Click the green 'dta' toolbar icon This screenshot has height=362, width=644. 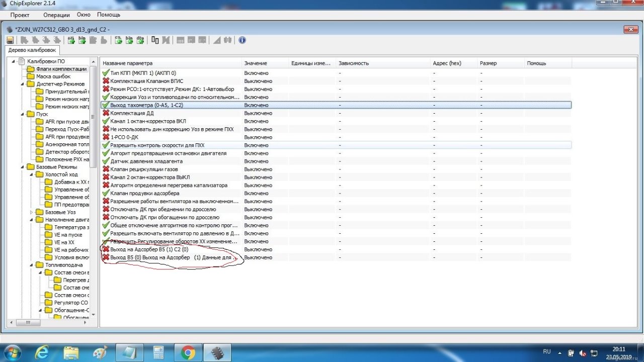point(140,40)
